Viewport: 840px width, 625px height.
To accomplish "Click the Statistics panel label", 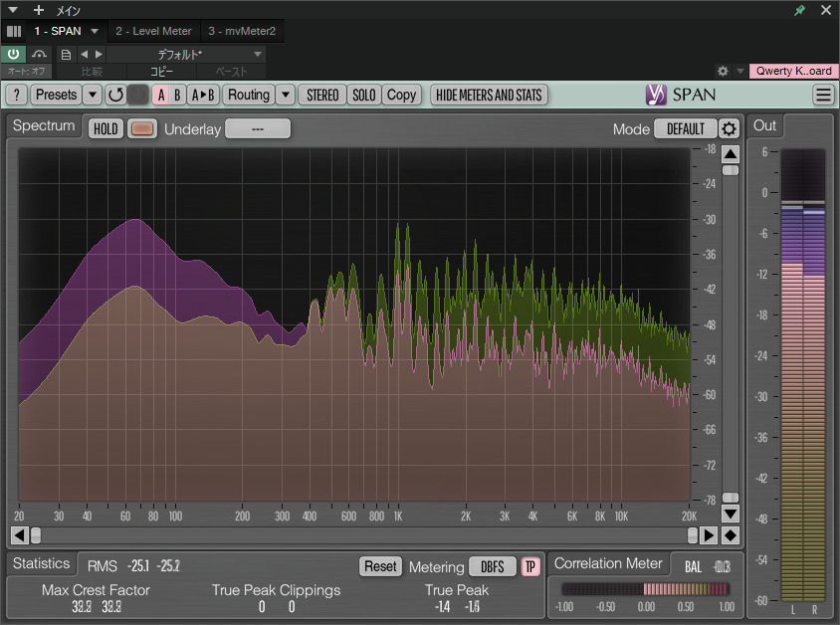I will click(41, 563).
